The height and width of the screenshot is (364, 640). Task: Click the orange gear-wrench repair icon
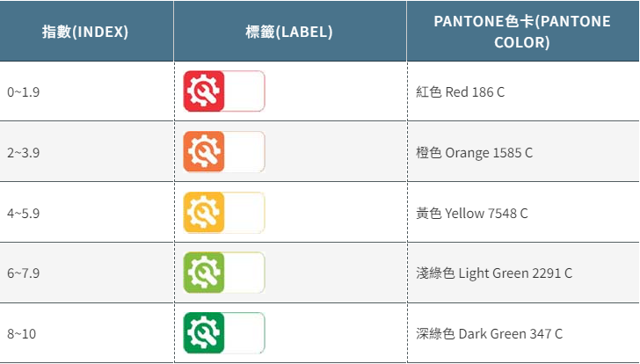(204, 151)
